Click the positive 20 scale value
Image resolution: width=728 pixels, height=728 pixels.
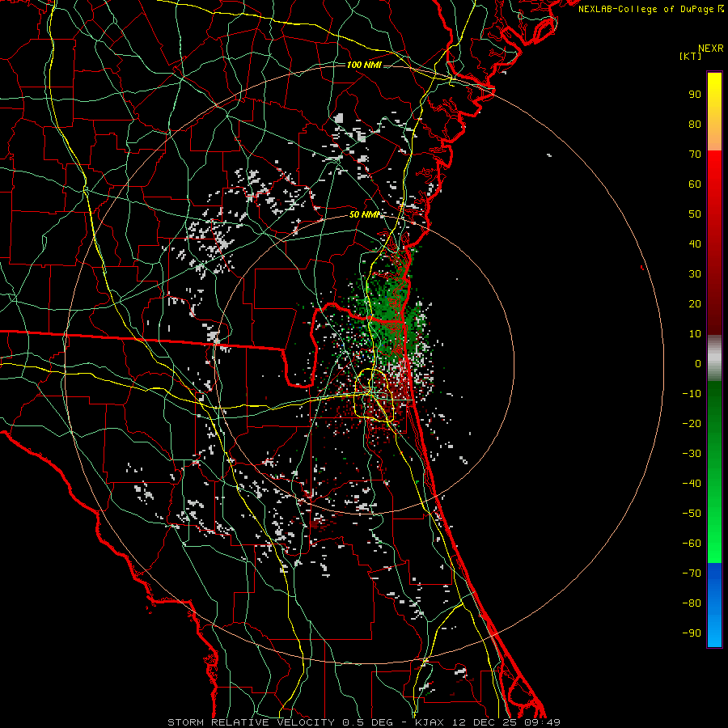pos(695,304)
